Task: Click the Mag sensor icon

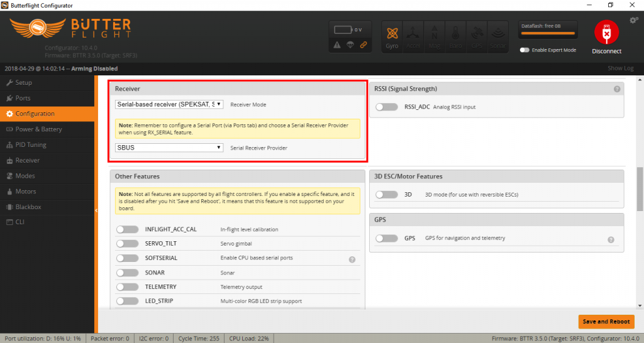Action: [x=435, y=36]
